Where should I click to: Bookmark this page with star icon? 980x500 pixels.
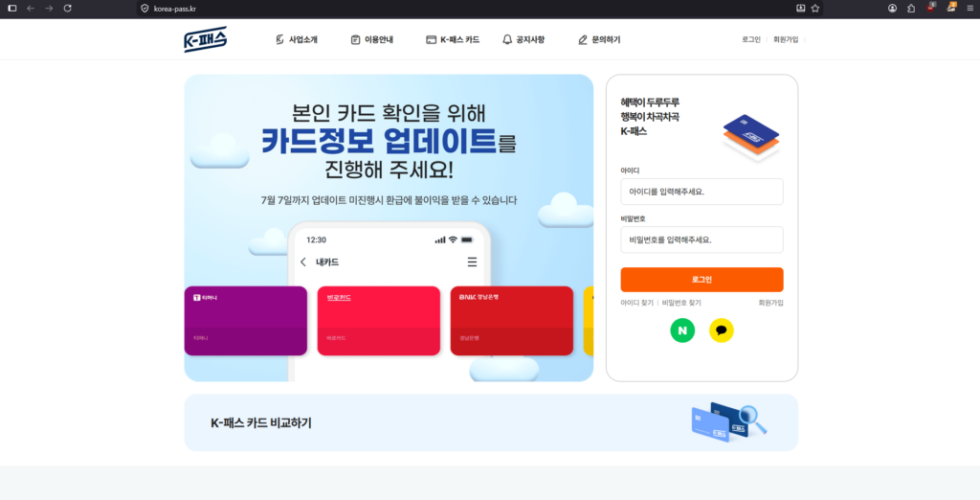click(x=815, y=8)
